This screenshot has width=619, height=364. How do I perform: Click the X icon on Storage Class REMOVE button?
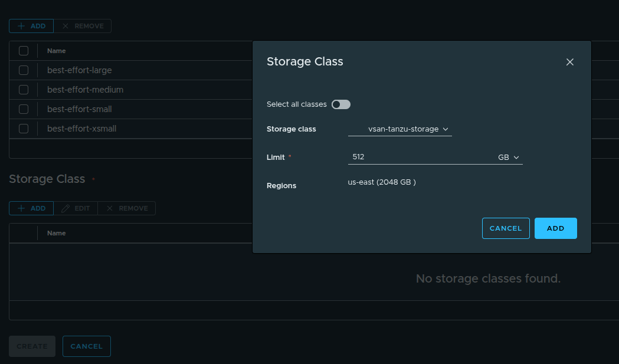[111, 208]
